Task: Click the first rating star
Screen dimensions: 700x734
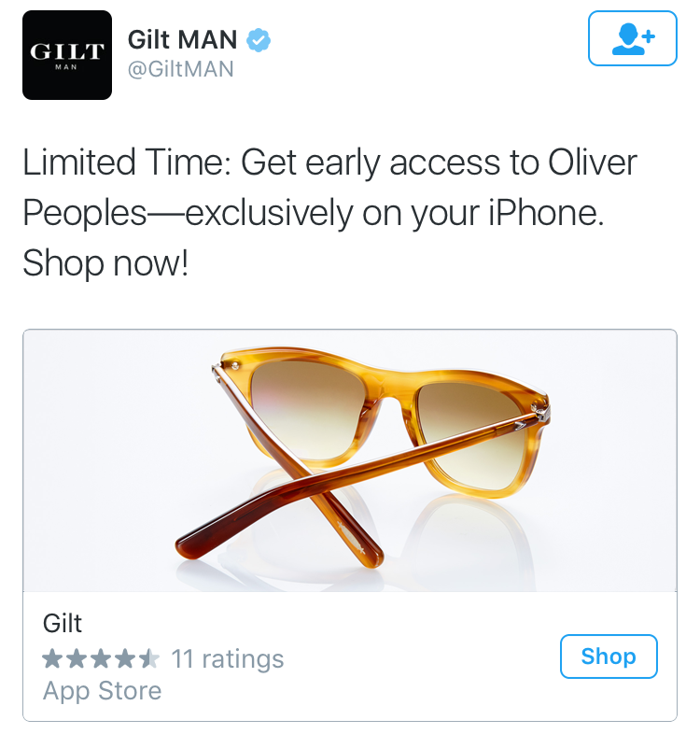Action: [x=52, y=658]
